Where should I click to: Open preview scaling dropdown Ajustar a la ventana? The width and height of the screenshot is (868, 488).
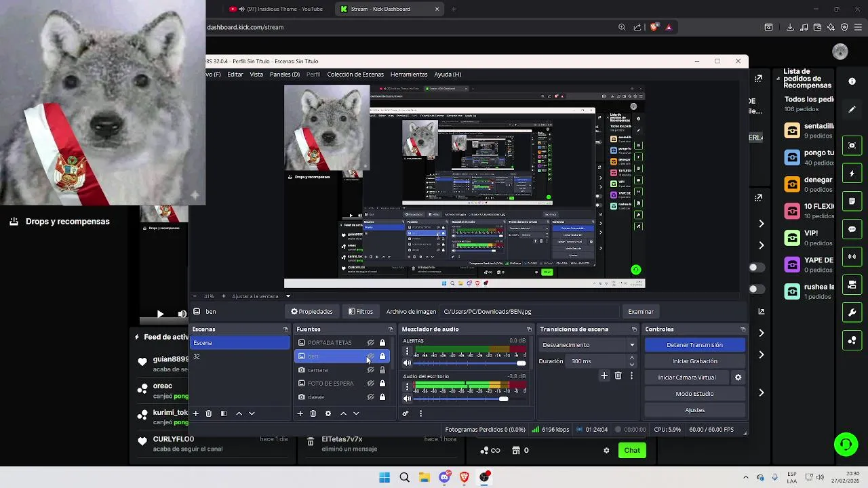261,296
